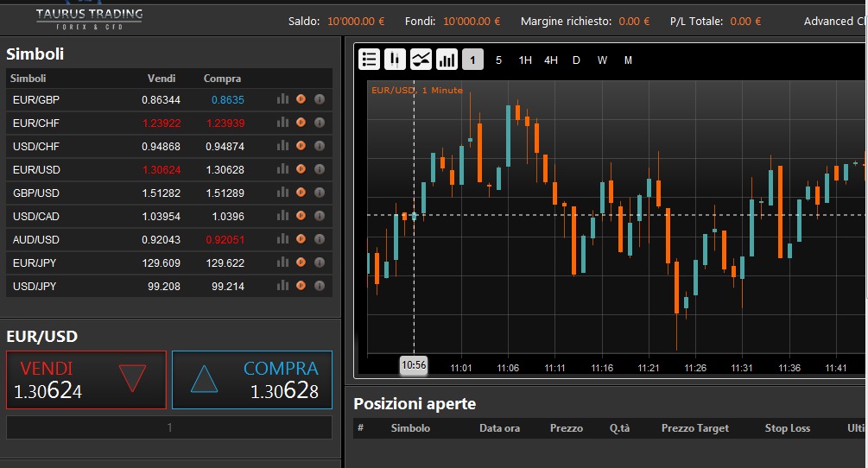Select AUD/USD symbol name
This screenshot has height=468, width=868.
tap(36, 239)
